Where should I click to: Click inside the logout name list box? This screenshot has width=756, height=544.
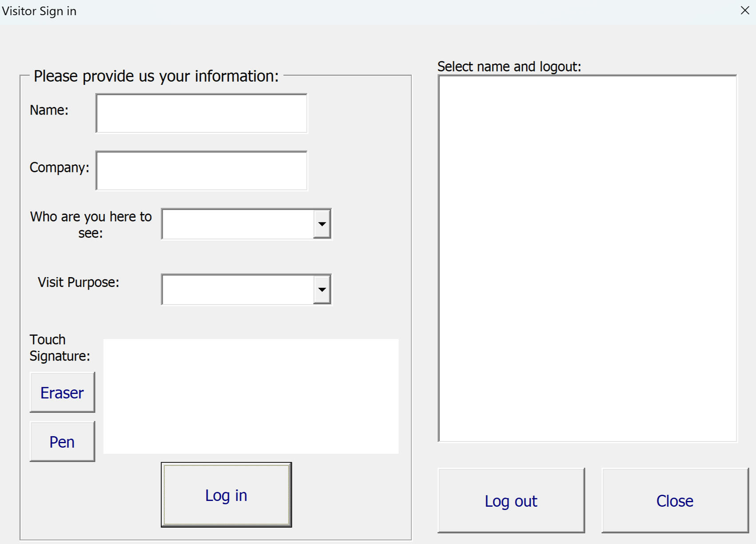pos(587,258)
